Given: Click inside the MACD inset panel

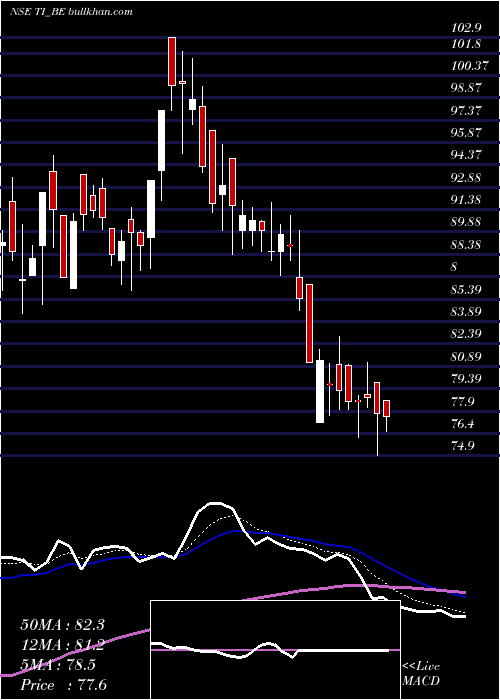Looking at the screenshot, I should coord(275,650).
